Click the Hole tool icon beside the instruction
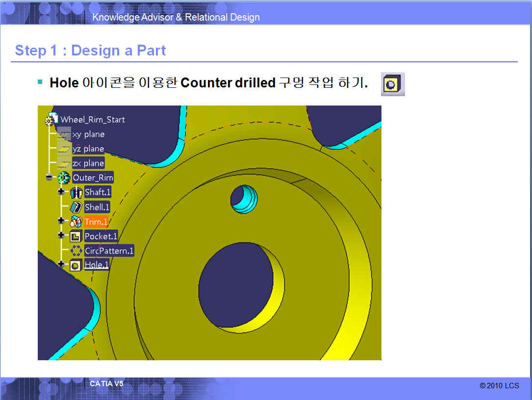Screen dimensions: 532x400 [393, 84]
